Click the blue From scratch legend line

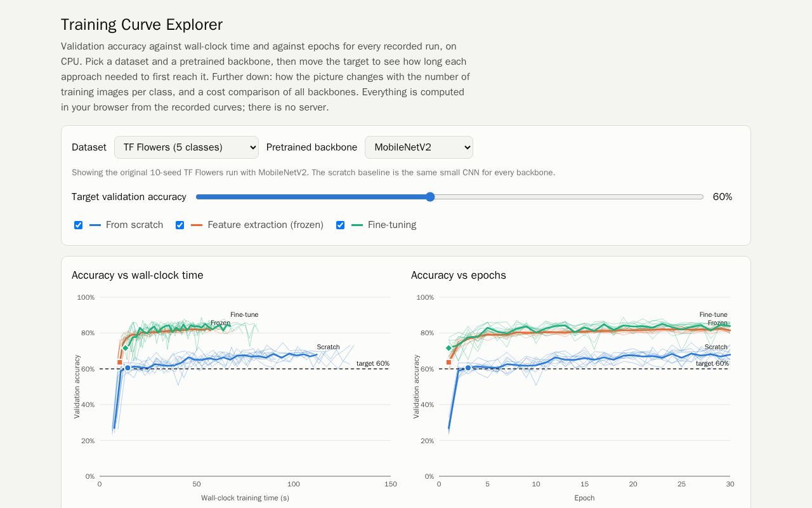95,225
